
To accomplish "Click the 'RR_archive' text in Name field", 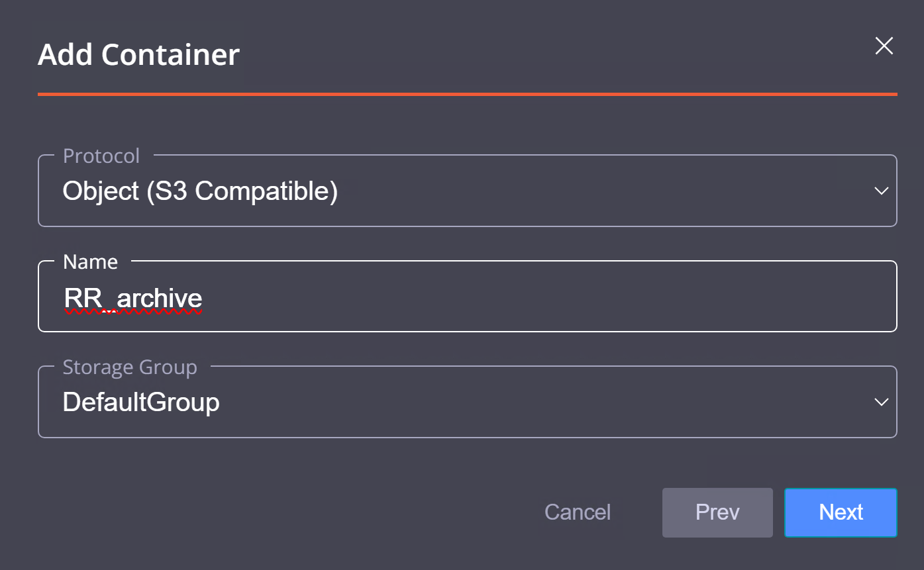I will click(x=133, y=299).
